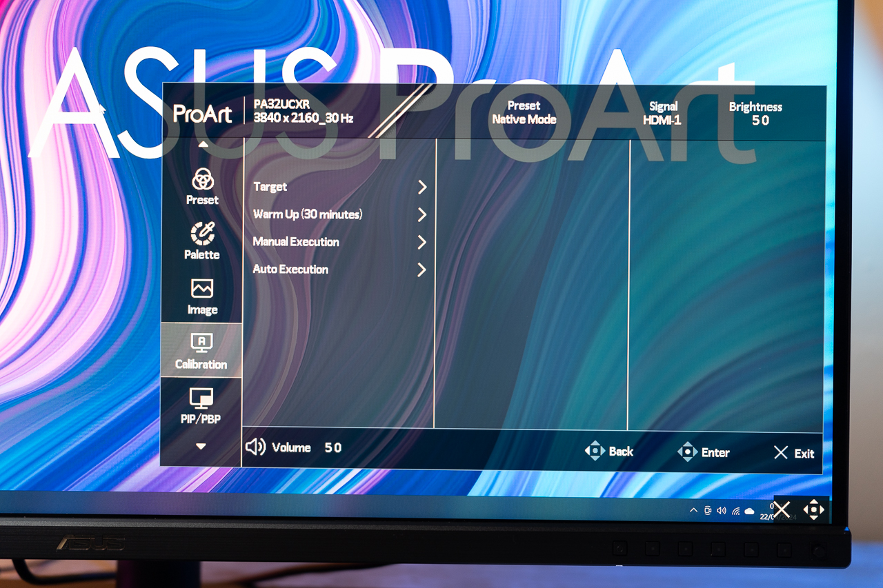Click the Enter joystick hint
883x588 pixels.
pos(704,452)
